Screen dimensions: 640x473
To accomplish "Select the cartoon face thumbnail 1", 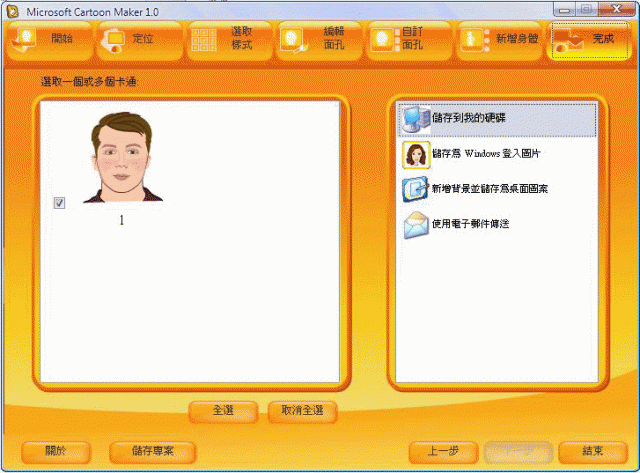I will tap(122, 157).
